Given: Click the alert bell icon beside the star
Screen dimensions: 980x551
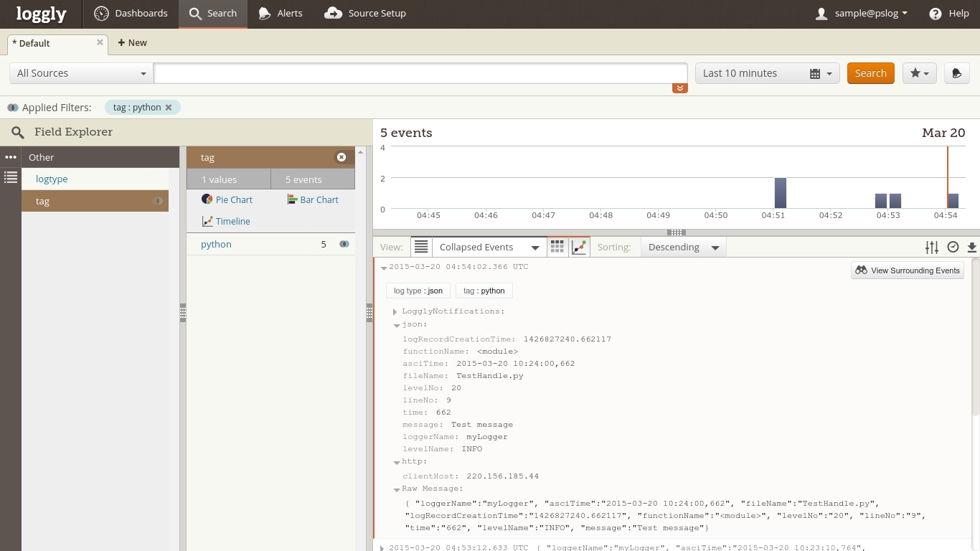Looking at the screenshot, I should tap(956, 73).
